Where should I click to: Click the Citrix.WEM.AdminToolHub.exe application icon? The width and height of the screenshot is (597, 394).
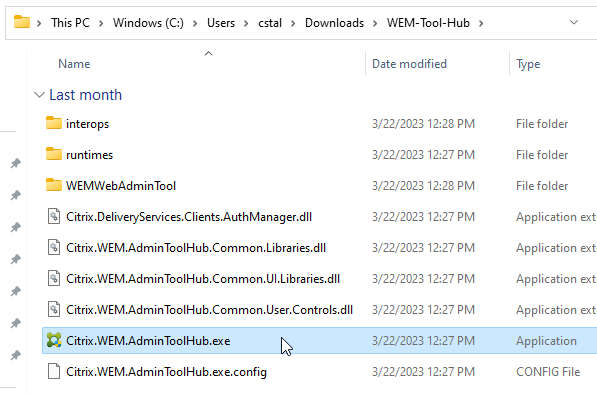coord(54,340)
